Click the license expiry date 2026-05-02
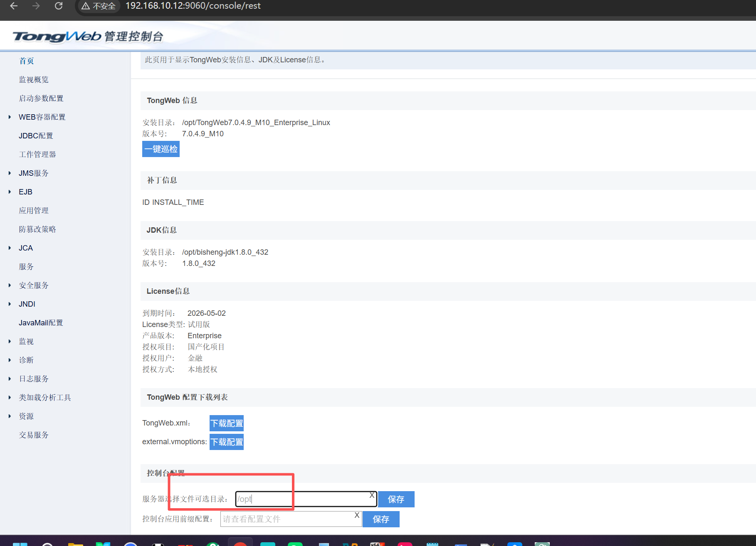Screen dimensions: 756x546 (207, 313)
